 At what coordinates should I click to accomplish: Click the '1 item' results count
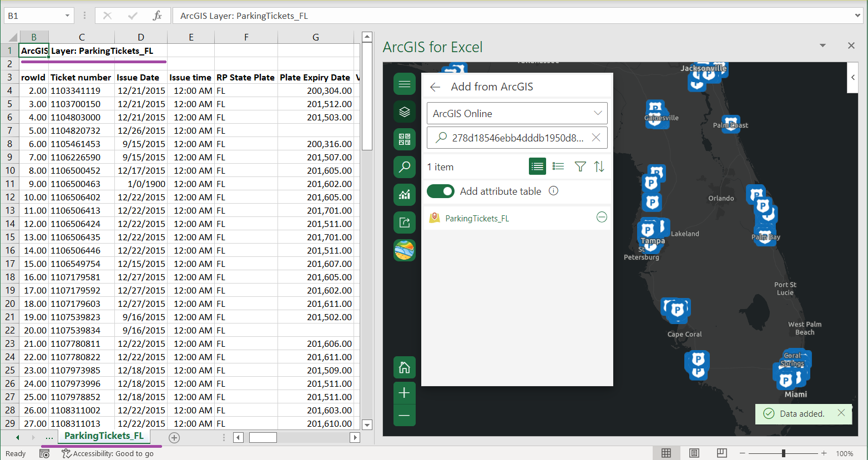coord(440,167)
